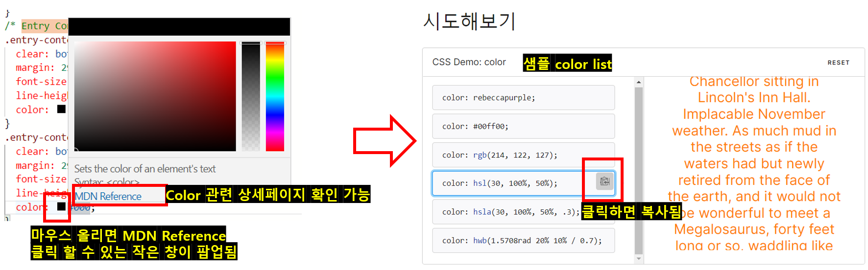The height and width of the screenshot is (270, 868).
Task: Click the opacity slider strip
Action: pyautogui.click(x=251, y=96)
